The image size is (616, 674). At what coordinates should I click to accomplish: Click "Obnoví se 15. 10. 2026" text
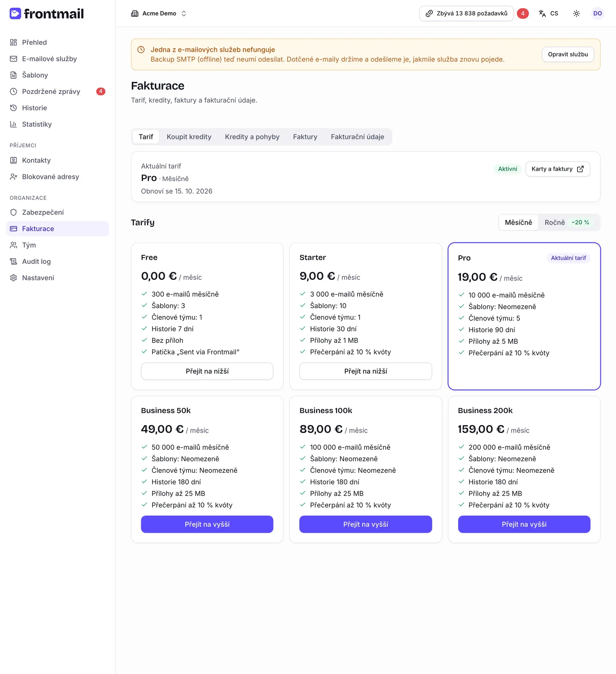176,191
